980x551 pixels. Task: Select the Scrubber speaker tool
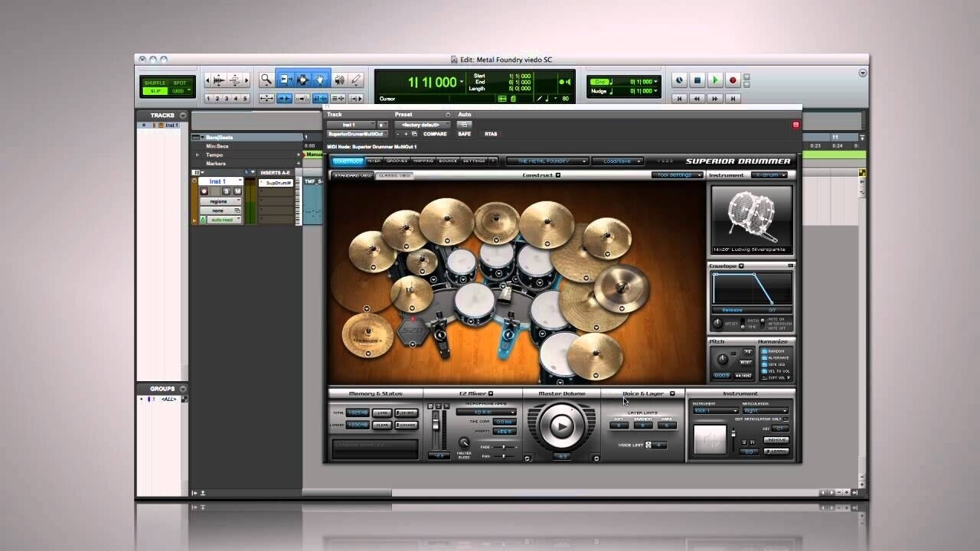(x=338, y=80)
